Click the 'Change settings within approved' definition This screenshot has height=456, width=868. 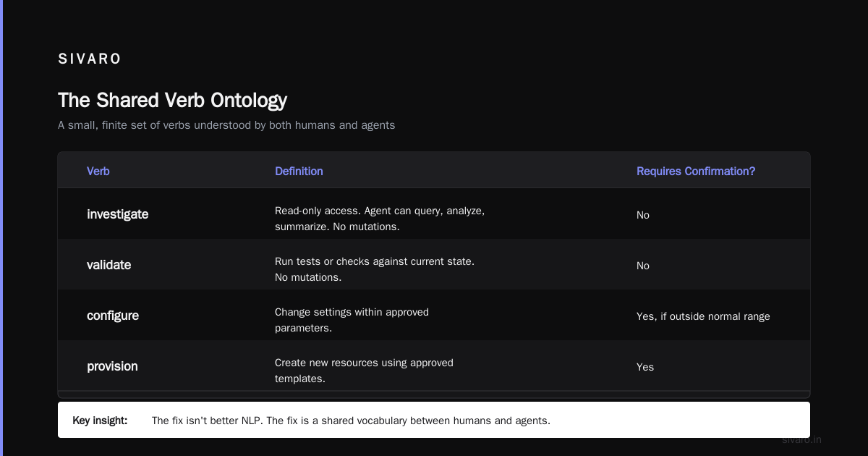pos(352,320)
